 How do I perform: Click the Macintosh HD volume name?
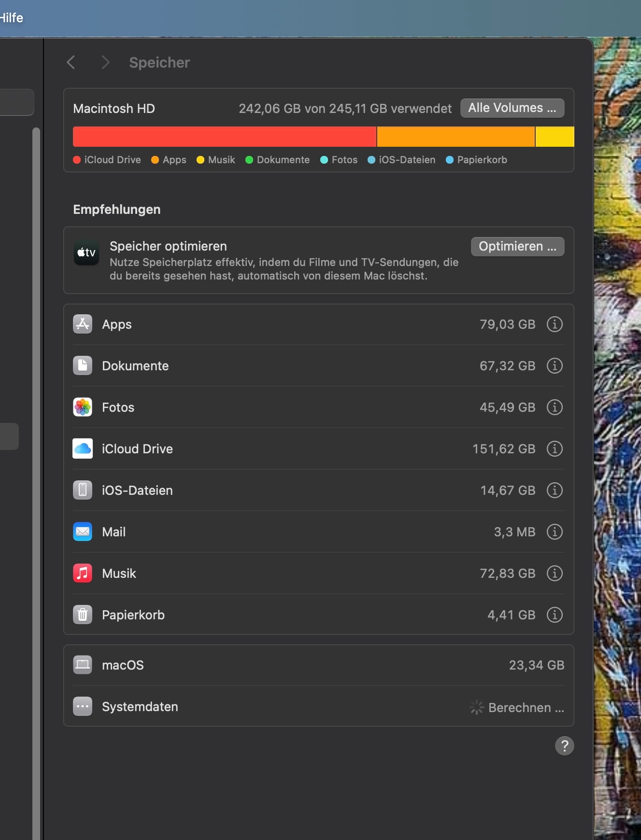[x=114, y=109]
